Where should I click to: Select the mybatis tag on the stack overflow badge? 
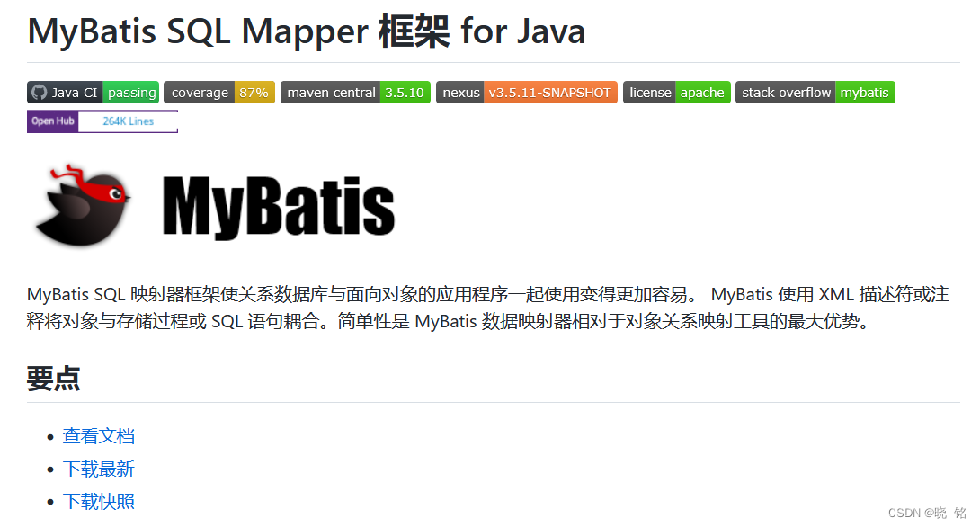pyautogui.click(x=864, y=92)
